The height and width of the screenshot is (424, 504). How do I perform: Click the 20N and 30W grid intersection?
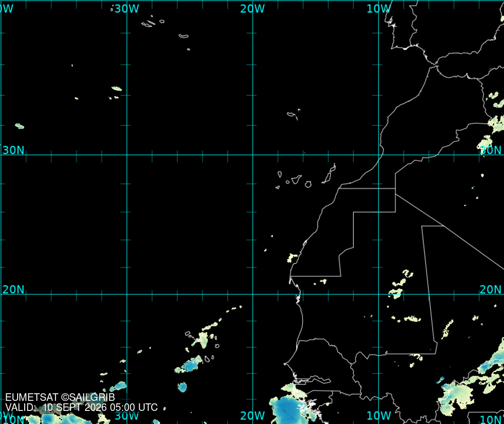pyautogui.click(x=127, y=294)
